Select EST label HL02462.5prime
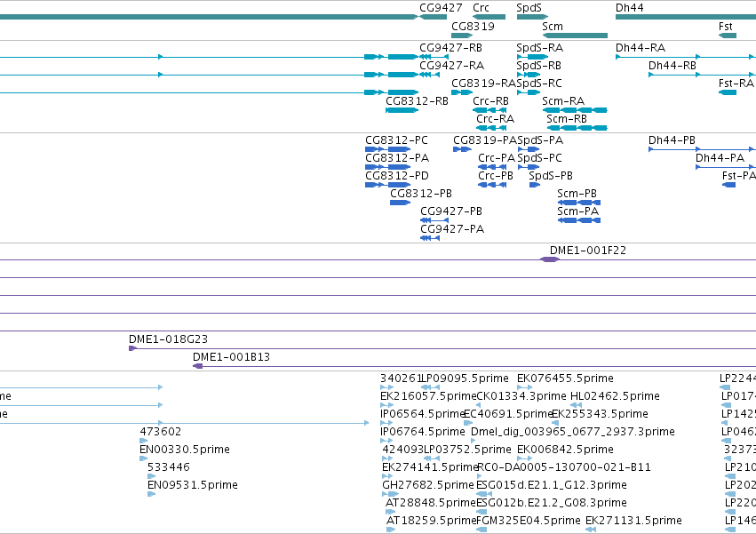 [x=615, y=396]
